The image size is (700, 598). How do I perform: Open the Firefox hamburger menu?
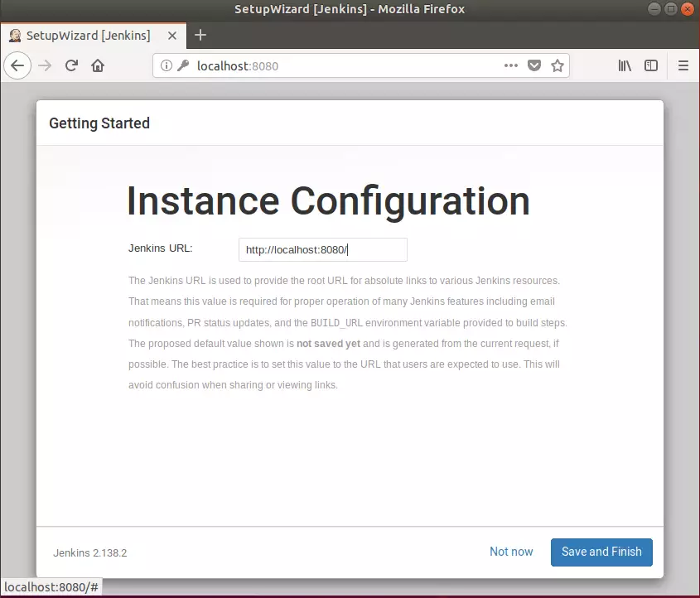pos(683,65)
